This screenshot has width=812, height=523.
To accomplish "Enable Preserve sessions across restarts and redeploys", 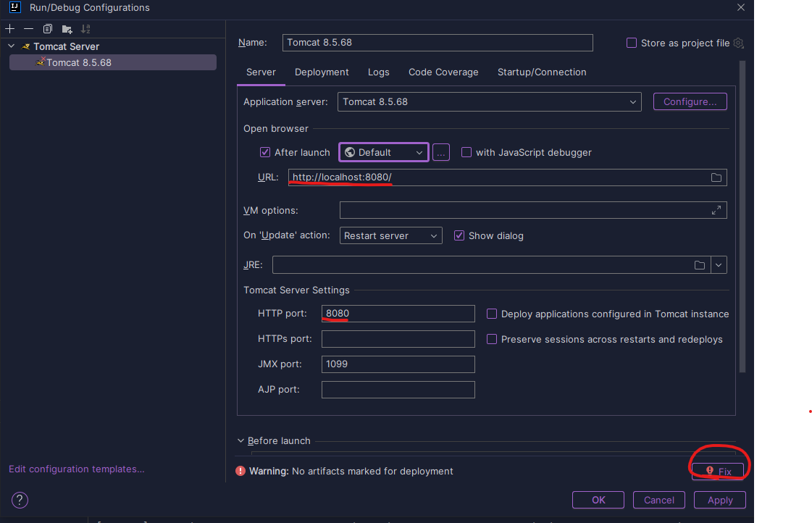I will [491, 339].
